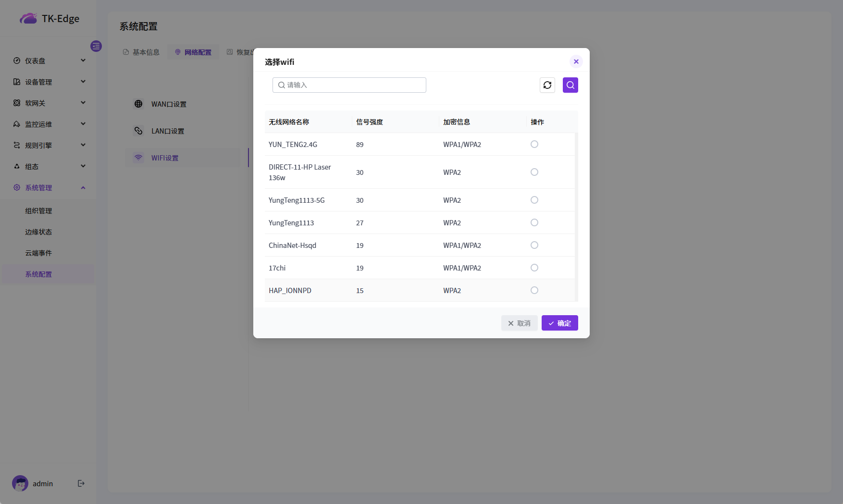Screen dimensions: 843x504
Task: Click the sidebar collapse menu icon
Action: (96, 46)
